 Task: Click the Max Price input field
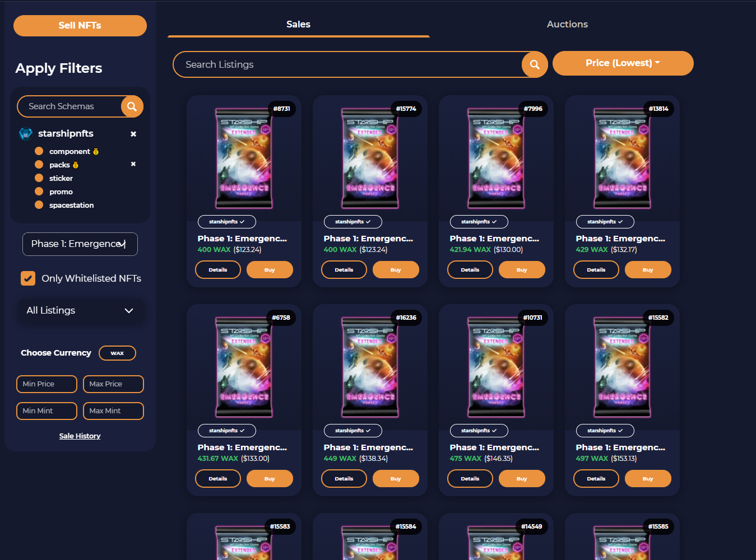pos(113,384)
